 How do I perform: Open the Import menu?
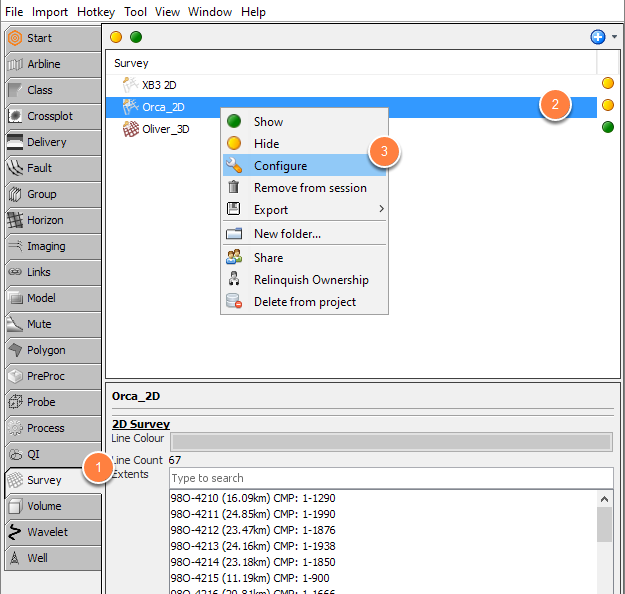[50, 12]
